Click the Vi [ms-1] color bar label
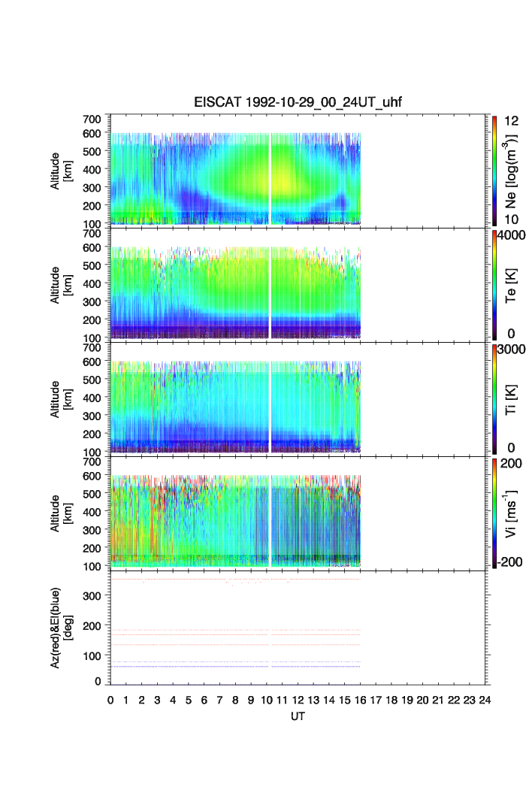 pyautogui.click(x=510, y=513)
